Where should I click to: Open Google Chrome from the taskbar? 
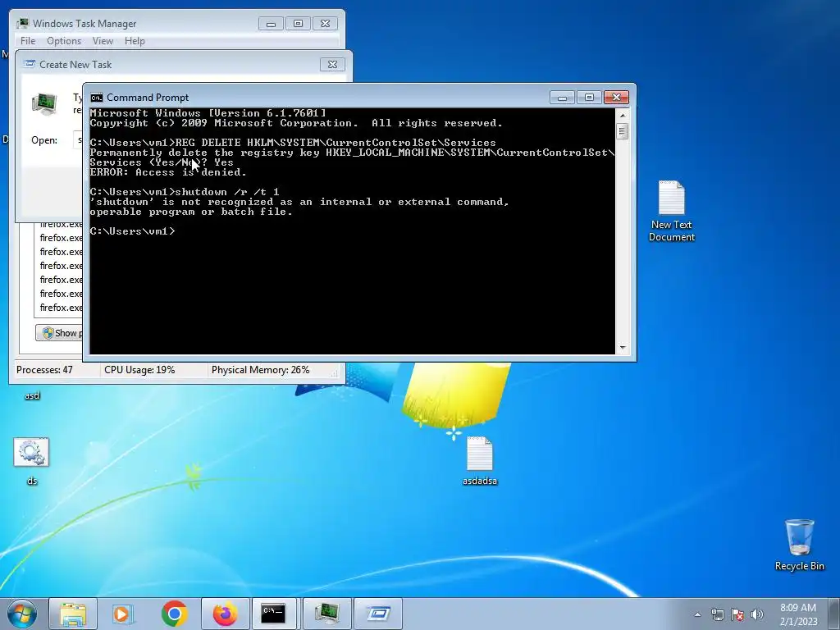[x=174, y=614]
